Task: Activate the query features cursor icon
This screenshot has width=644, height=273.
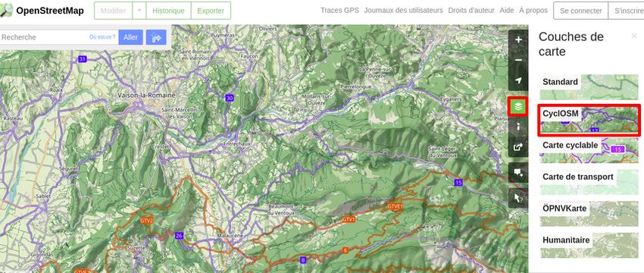Action: point(518,199)
